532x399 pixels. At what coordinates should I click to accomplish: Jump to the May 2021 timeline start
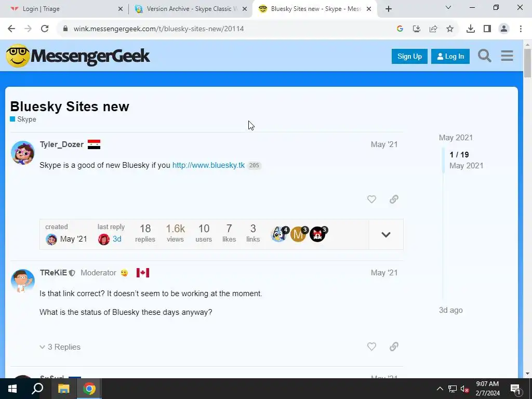click(x=456, y=138)
